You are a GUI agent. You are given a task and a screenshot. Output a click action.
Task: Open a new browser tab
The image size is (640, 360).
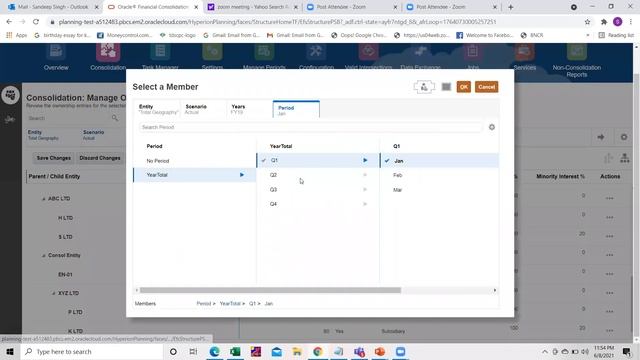tap(510, 7)
